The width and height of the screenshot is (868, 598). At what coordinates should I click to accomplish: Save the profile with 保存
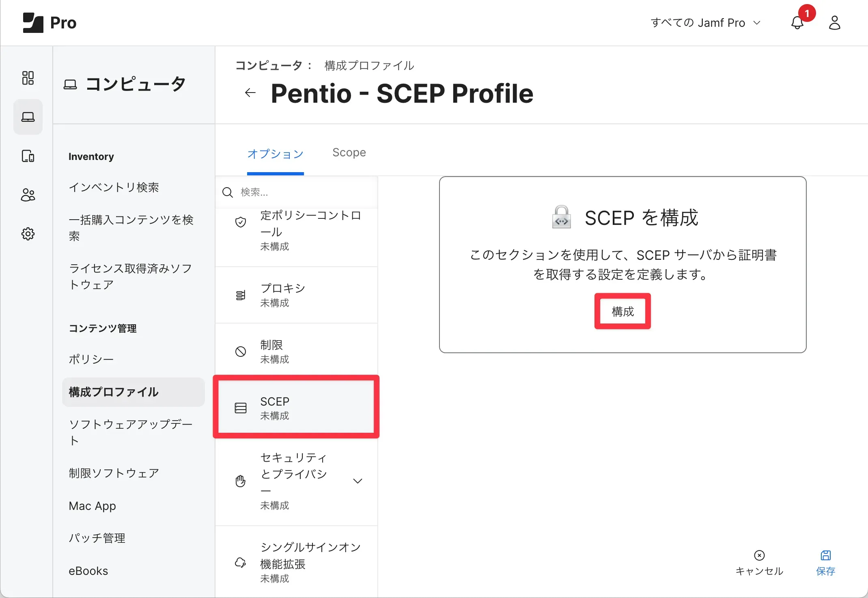point(825,563)
